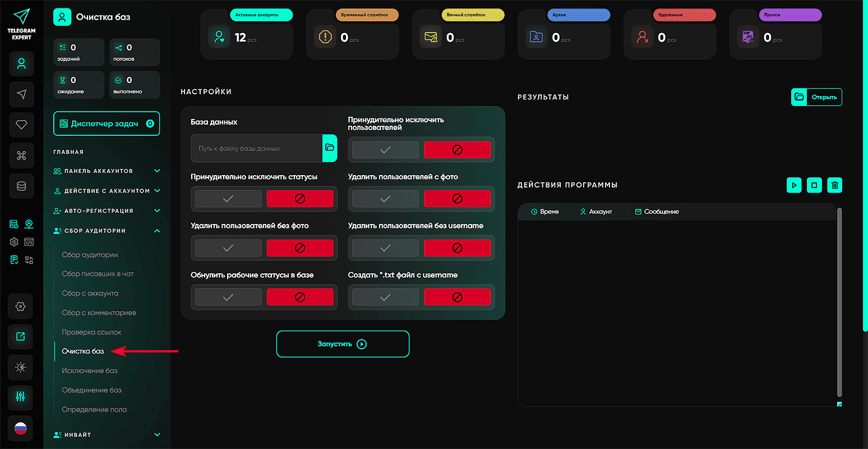The image size is (868, 449).
Task: Click trash icon to clear program actions
Action: [834, 185]
